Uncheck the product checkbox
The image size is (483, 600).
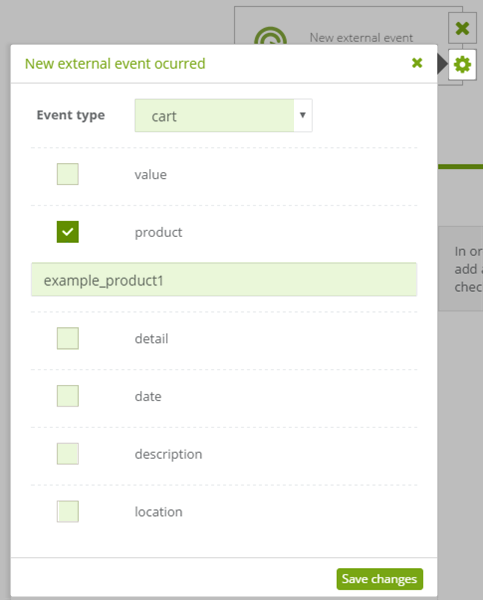coord(68,232)
